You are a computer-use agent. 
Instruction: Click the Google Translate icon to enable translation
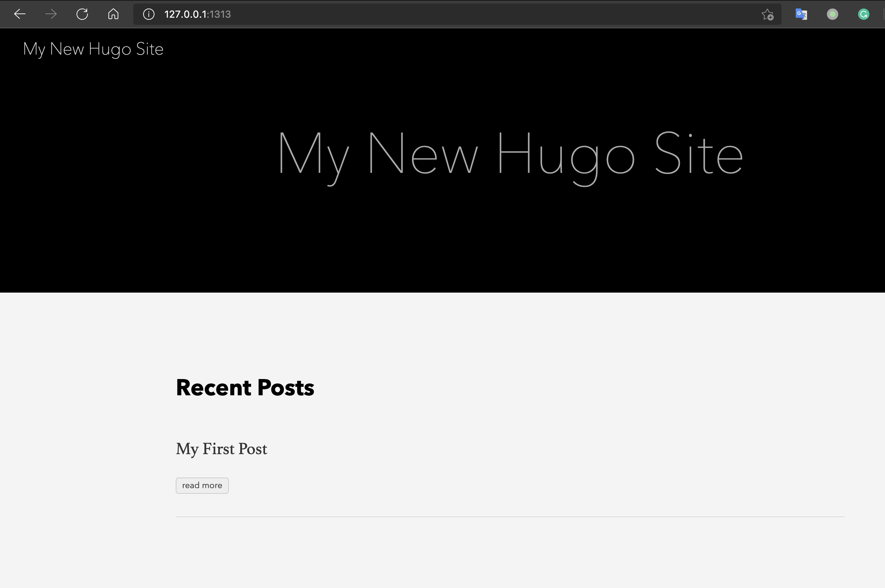(x=801, y=14)
